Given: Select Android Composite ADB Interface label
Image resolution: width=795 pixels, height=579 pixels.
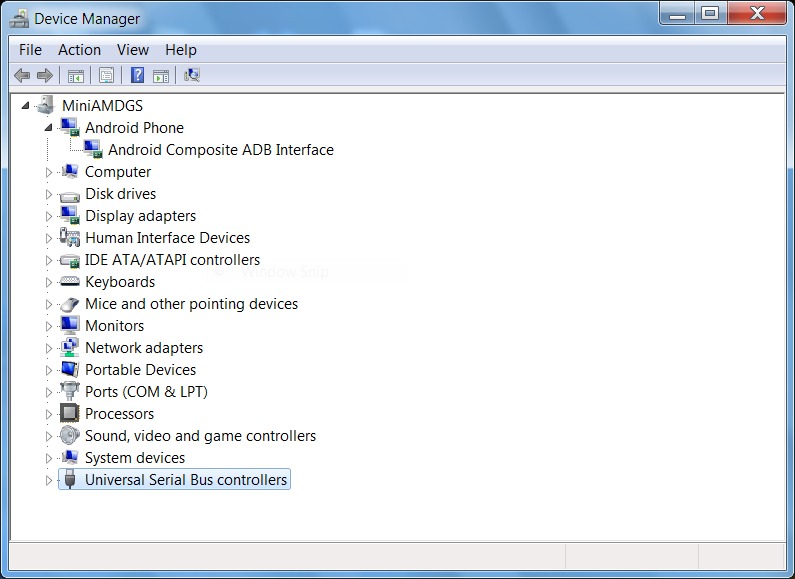Looking at the screenshot, I should [221, 150].
